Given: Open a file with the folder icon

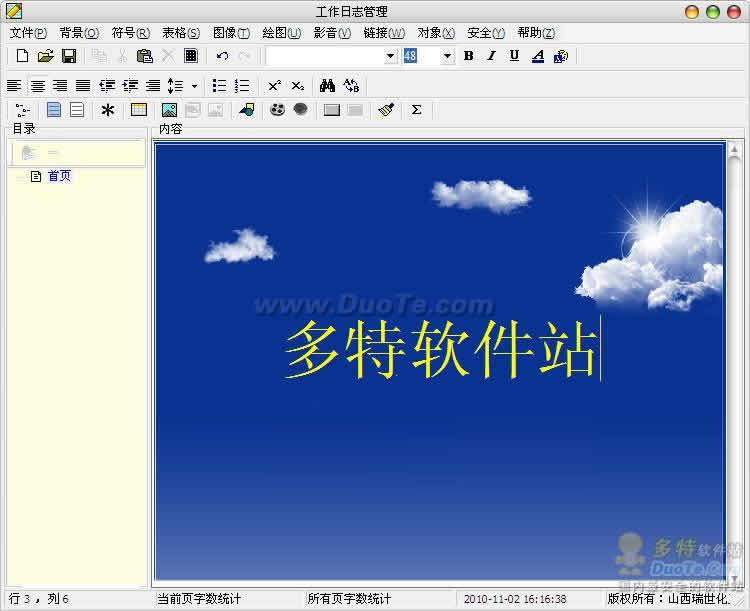Looking at the screenshot, I should 45,56.
